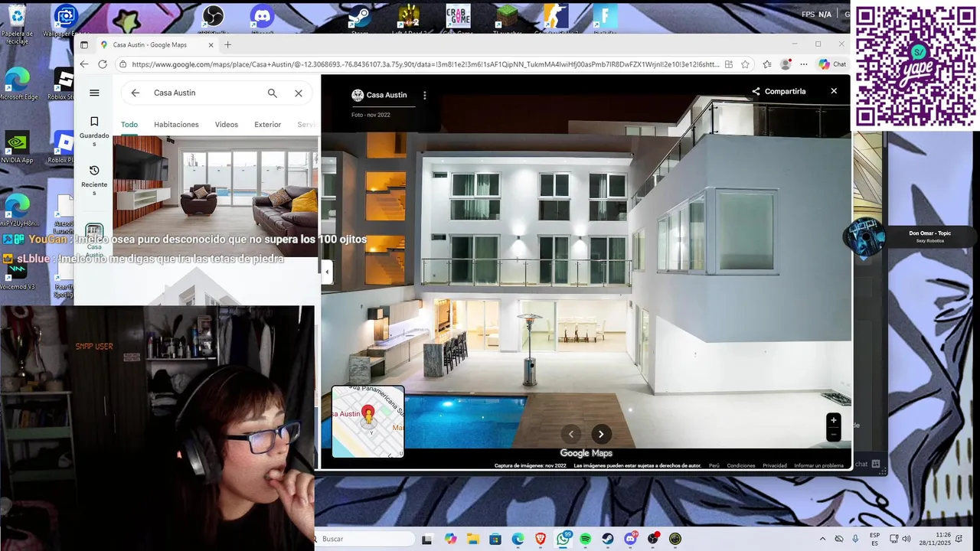Open the Steam desktop shortcut

tap(360, 18)
